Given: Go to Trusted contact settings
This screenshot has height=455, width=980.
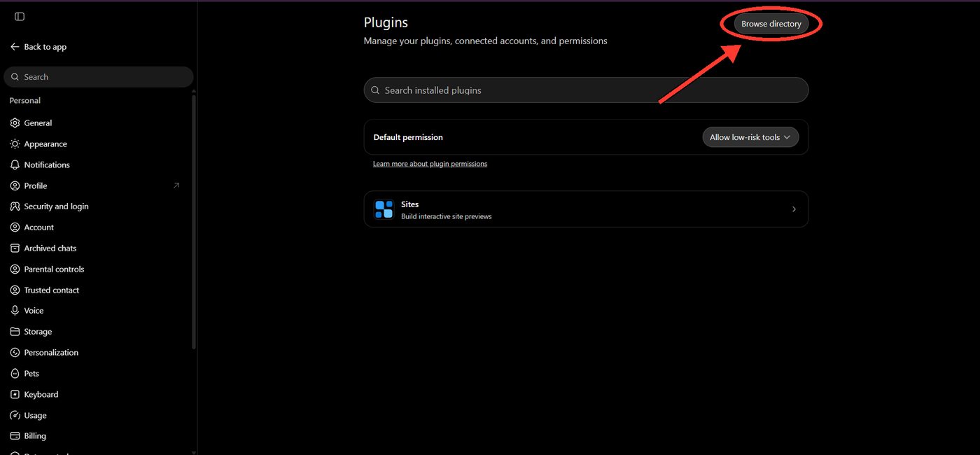Looking at the screenshot, I should click(98, 290).
